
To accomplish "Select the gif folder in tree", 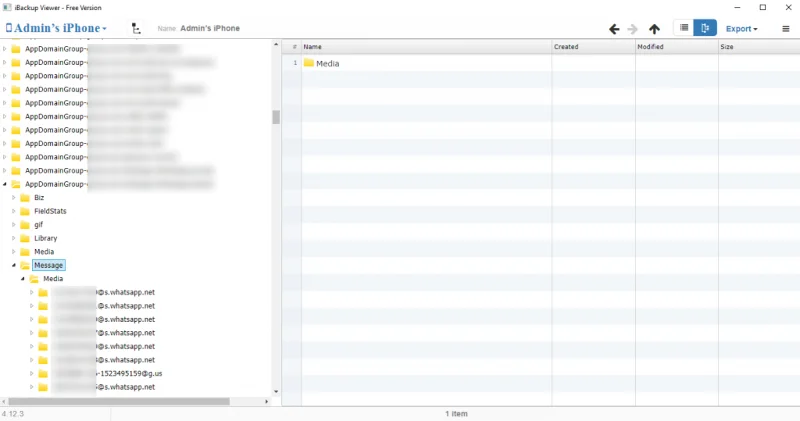I will tap(38, 225).
